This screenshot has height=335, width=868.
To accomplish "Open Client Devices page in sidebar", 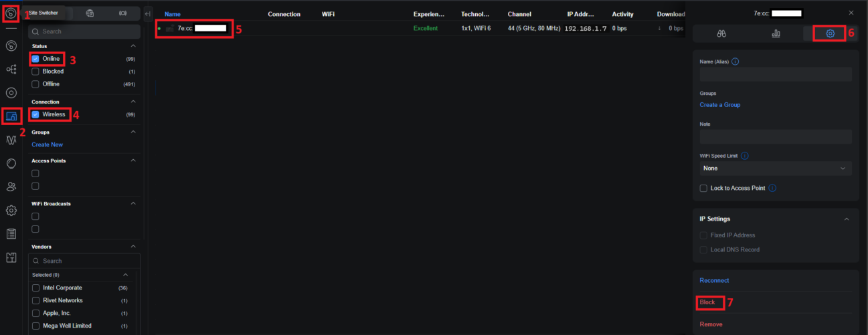I will (11, 116).
